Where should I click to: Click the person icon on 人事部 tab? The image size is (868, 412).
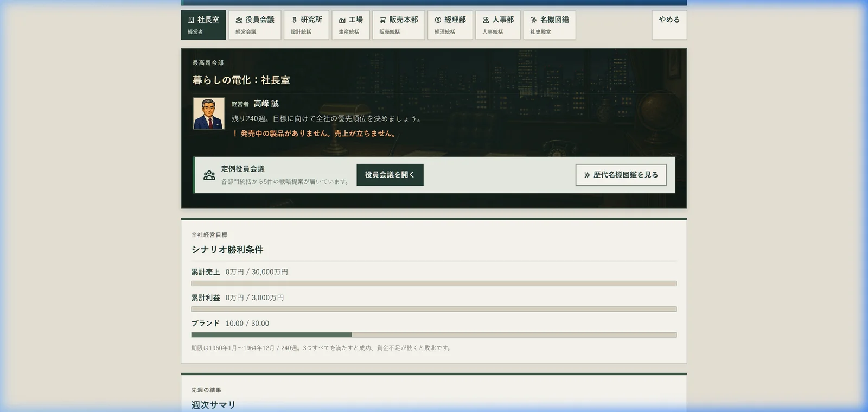[x=486, y=20]
